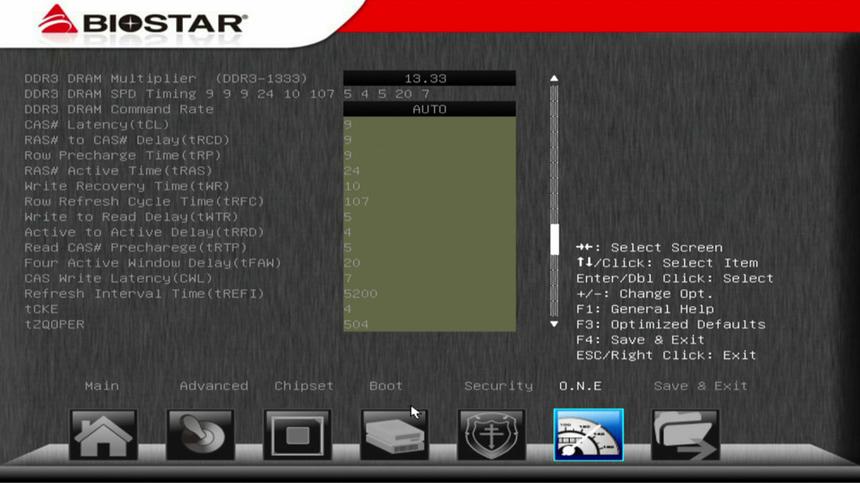Image resolution: width=860 pixels, height=483 pixels.
Task: Click the Biostar logo
Action: tap(143, 21)
